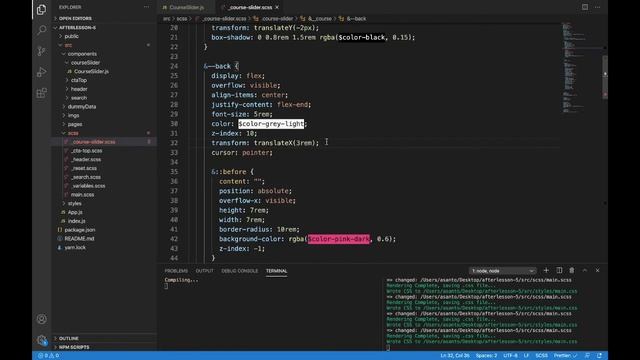Change end of line sequence LF
This screenshot has width=640, height=360.
coord(526,356)
